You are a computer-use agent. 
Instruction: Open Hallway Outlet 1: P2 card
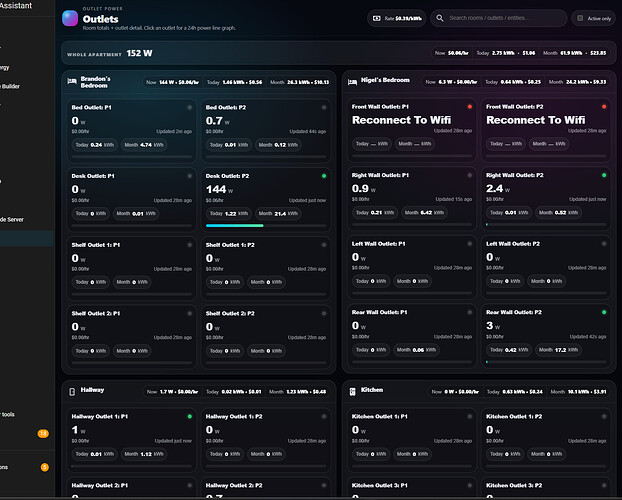pyautogui.click(x=266, y=440)
